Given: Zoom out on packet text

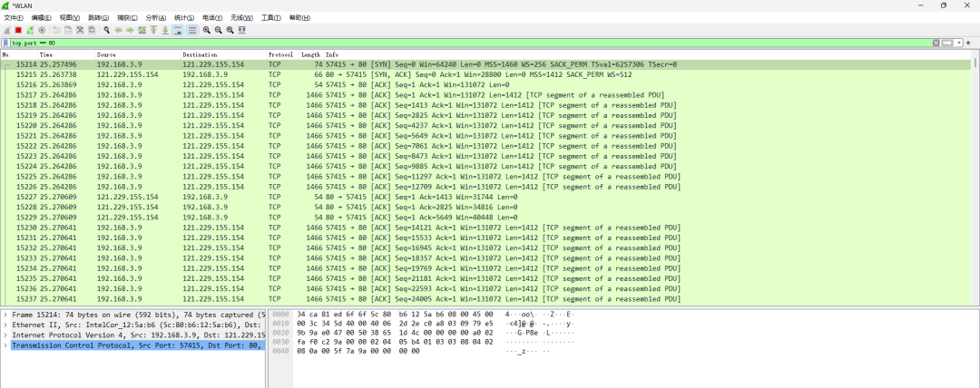Looking at the screenshot, I should click(218, 30).
